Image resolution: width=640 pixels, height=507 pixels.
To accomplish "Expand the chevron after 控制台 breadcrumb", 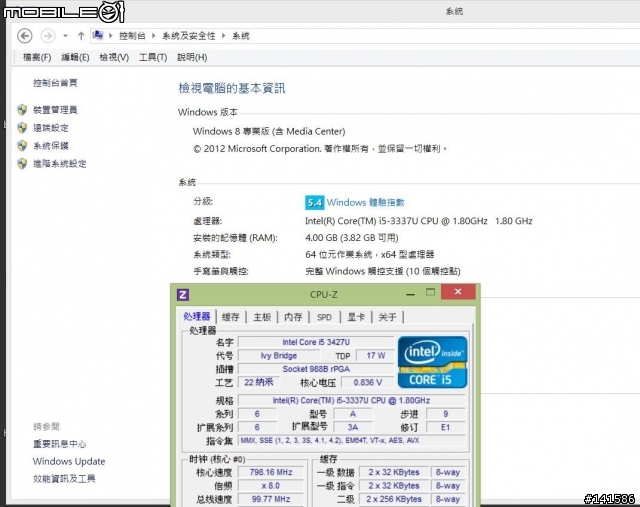I will 153,36.
